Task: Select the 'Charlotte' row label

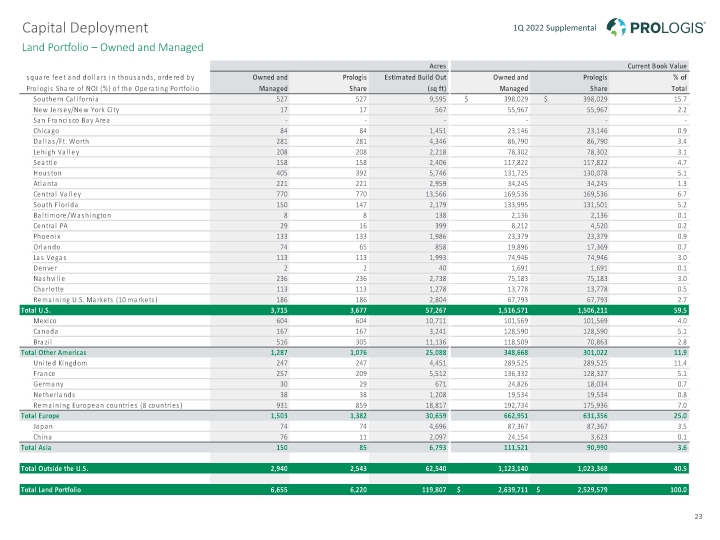Action: (x=48, y=289)
